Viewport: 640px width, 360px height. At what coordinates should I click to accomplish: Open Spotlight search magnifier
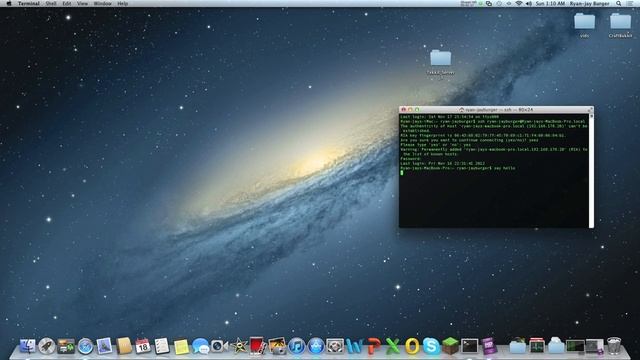619,3
